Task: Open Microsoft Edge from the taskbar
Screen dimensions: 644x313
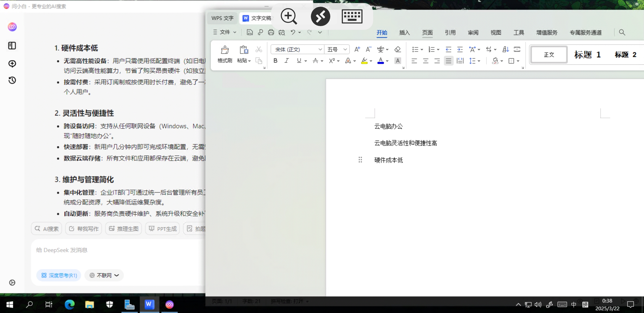Action: coord(69,305)
